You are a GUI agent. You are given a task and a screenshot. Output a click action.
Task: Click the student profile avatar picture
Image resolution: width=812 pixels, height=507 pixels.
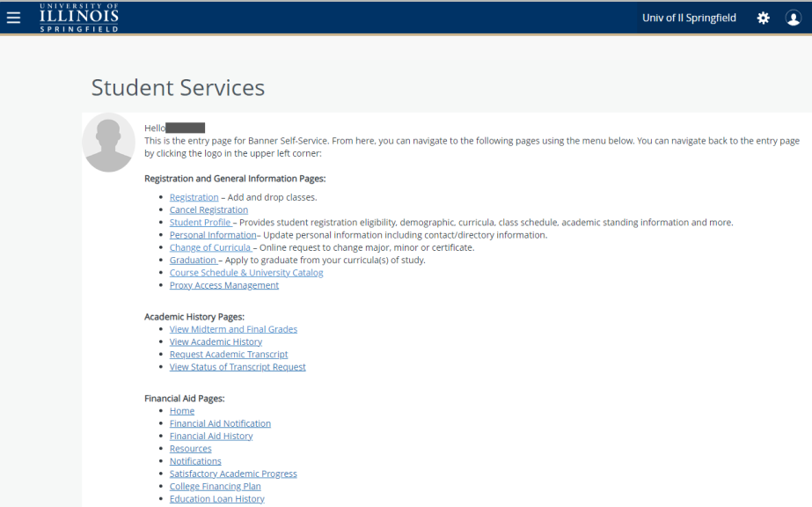(x=108, y=141)
